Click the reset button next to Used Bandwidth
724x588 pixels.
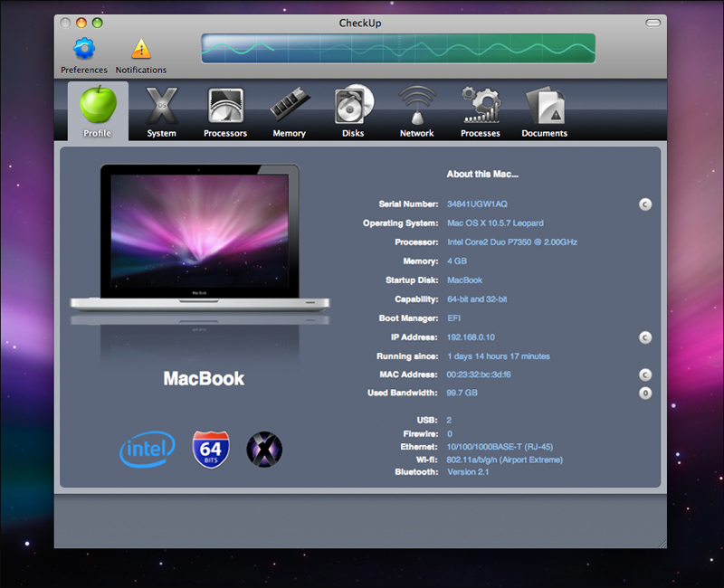645,393
